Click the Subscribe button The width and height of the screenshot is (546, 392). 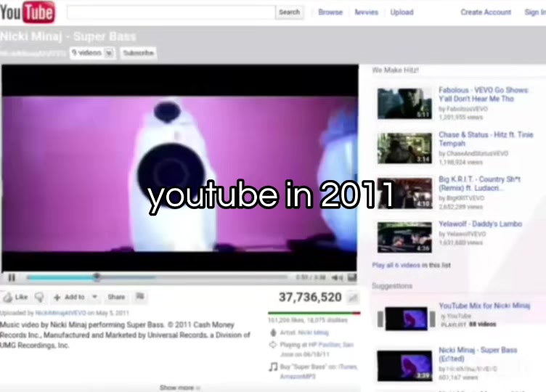click(x=138, y=53)
